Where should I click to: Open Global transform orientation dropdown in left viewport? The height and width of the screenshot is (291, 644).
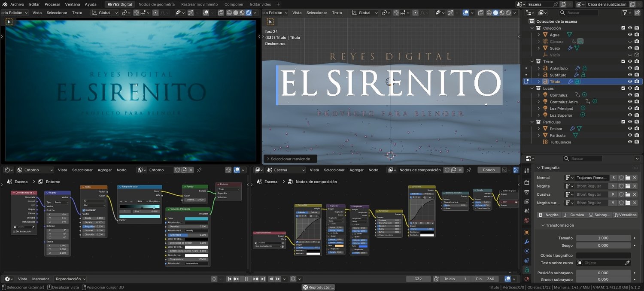104,13
